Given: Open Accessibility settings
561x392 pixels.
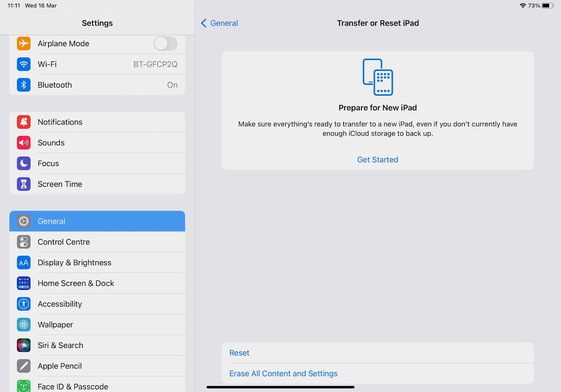Looking at the screenshot, I should click(x=97, y=304).
